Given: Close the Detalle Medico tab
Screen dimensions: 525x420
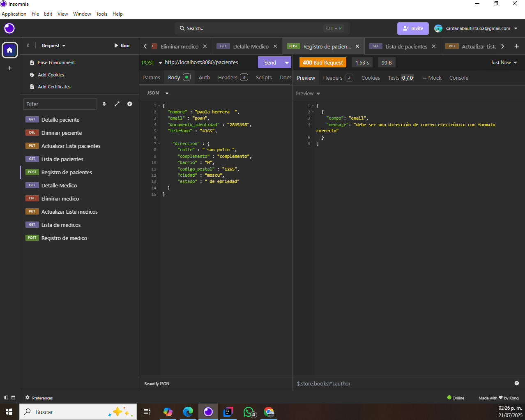Looking at the screenshot, I should pos(275,46).
